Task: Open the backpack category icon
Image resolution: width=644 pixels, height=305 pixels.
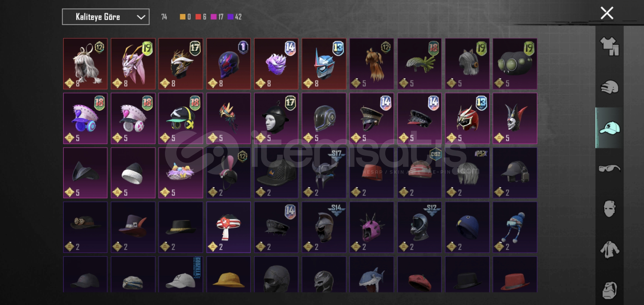Action: coord(609,290)
